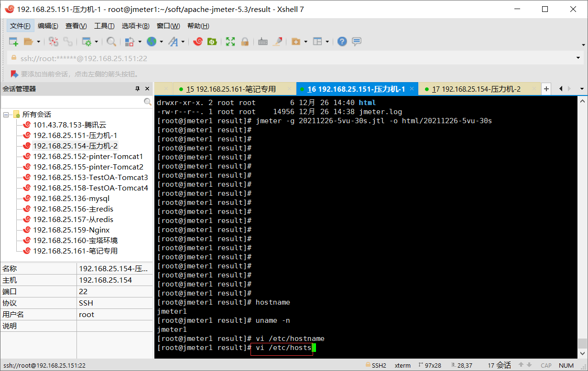Click the session manager search field

click(x=72, y=102)
